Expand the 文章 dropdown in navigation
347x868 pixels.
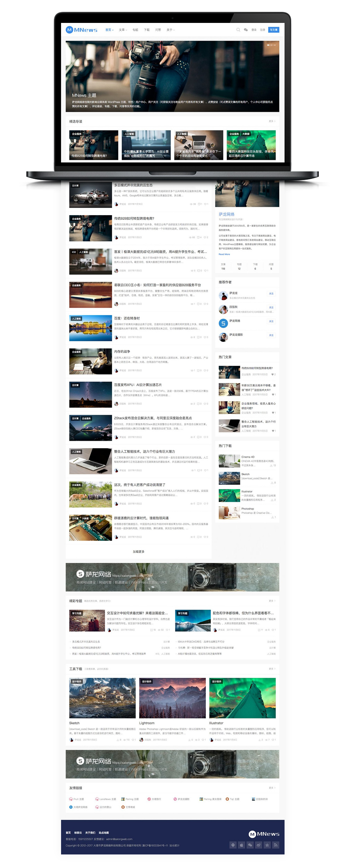tap(123, 30)
